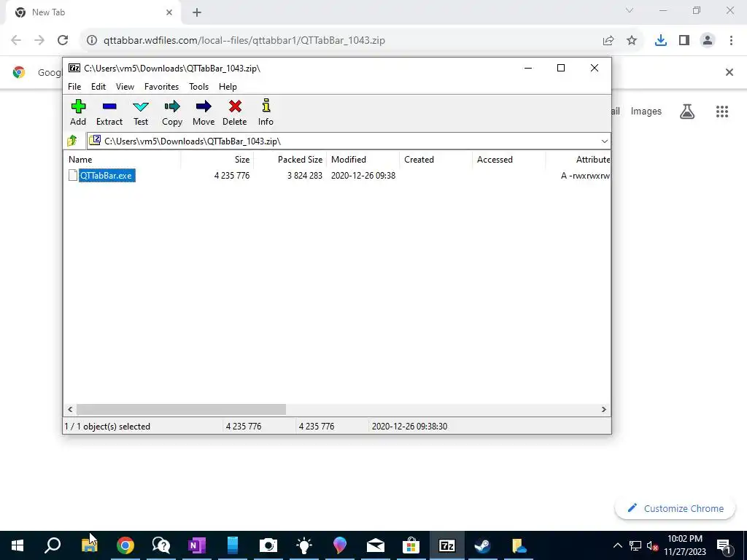747x560 pixels.
Task: Open the Info toolbar icon
Action: click(x=266, y=113)
